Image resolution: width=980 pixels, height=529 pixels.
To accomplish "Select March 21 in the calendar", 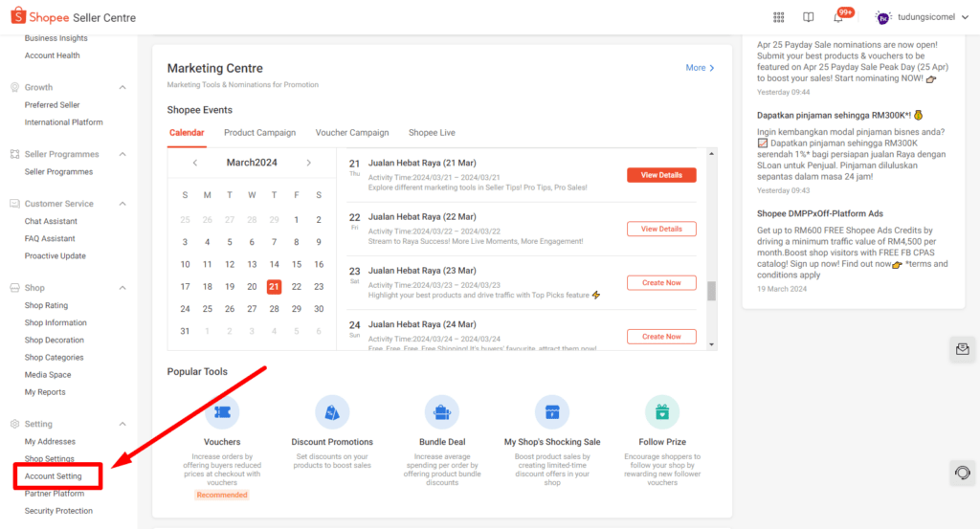I will (274, 287).
